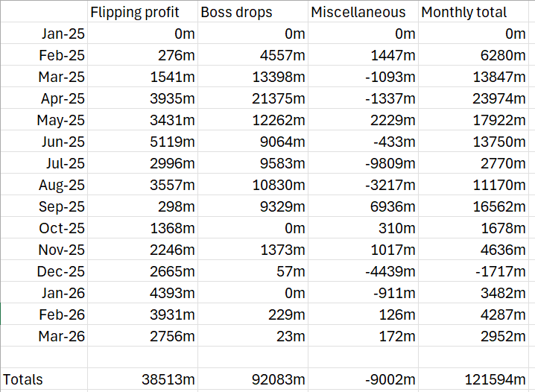The height and width of the screenshot is (392, 535).
Task: Select the -1717m monthly total cell
Action: coord(473,271)
